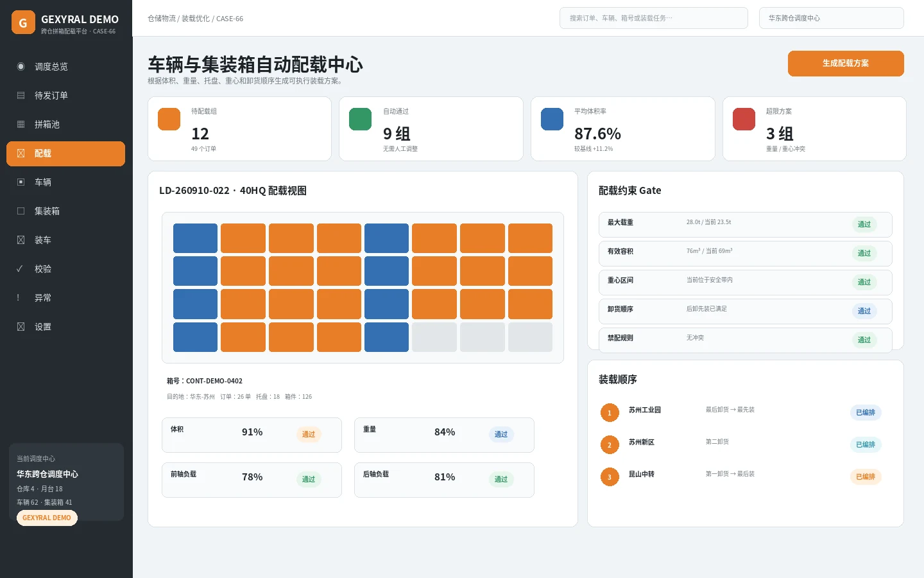Click the step 2 circle for 苏州新区
The width and height of the screenshot is (924, 578).
(610, 445)
